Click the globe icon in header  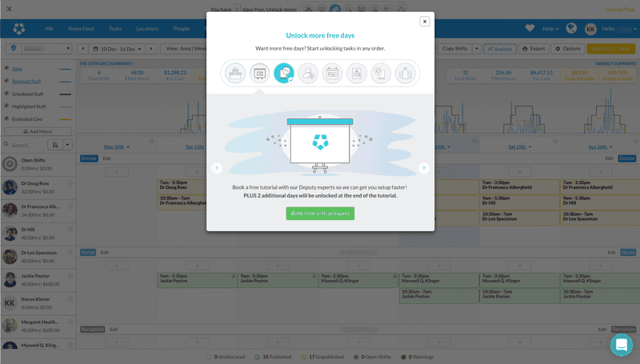571,28
